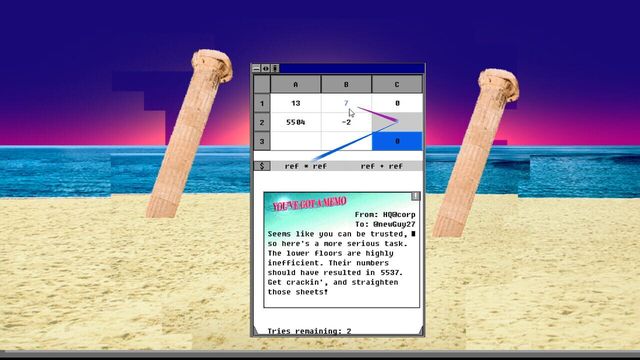640x360 pixels.
Task: Click the dash icon in the title bar
Action: tap(256, 68)
